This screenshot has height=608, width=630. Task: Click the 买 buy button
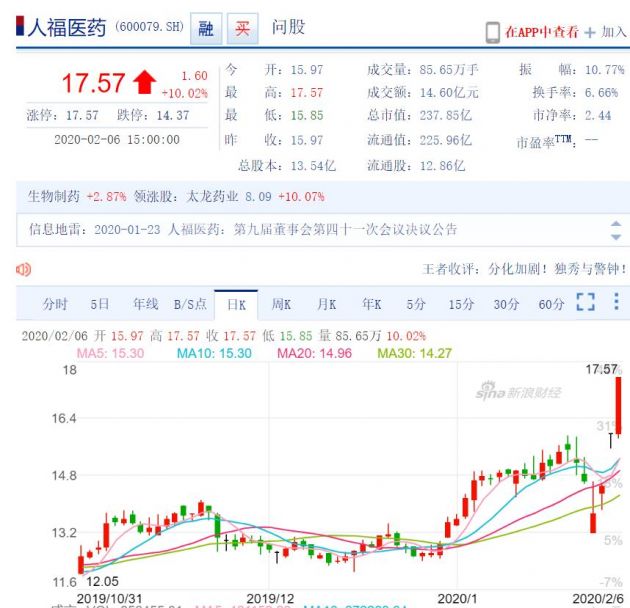(242, 28)
